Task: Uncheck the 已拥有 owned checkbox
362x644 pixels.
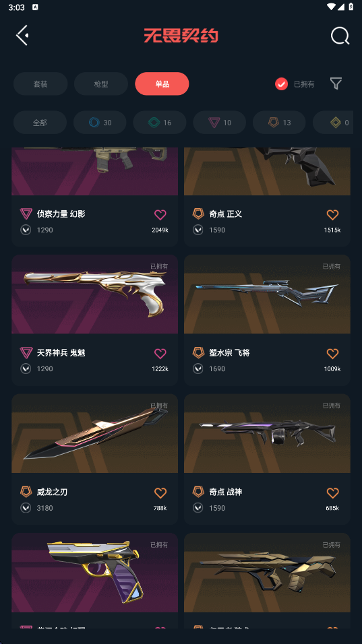Action: click(x=282, y=84)
